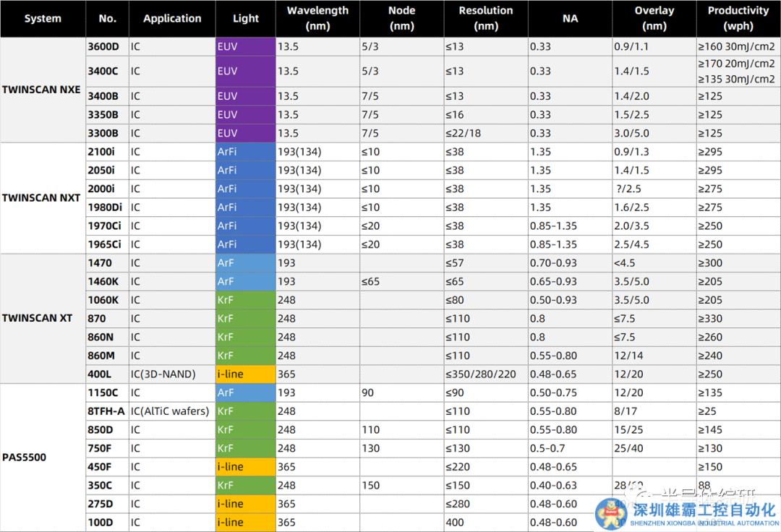Select the System column header

(43, 19)
